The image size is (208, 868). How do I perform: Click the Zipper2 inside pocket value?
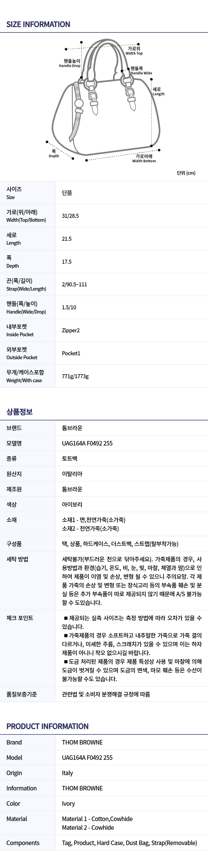point(71,330)
